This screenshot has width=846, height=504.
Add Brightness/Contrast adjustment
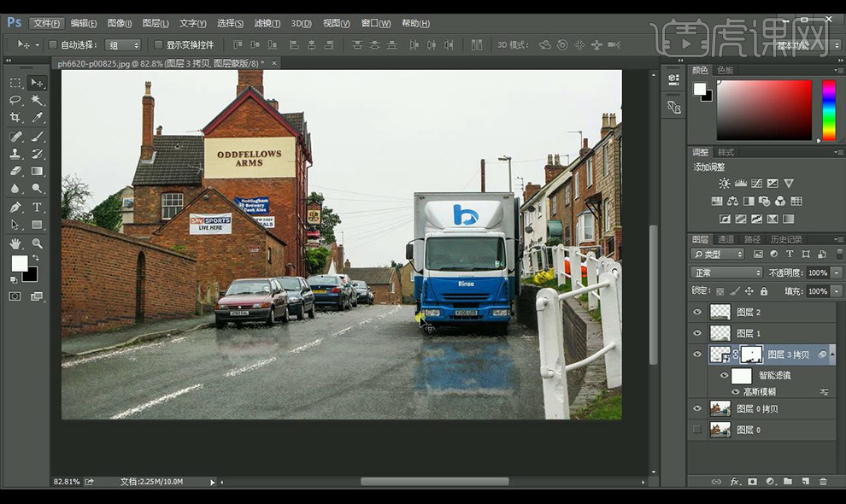[724, 184]
